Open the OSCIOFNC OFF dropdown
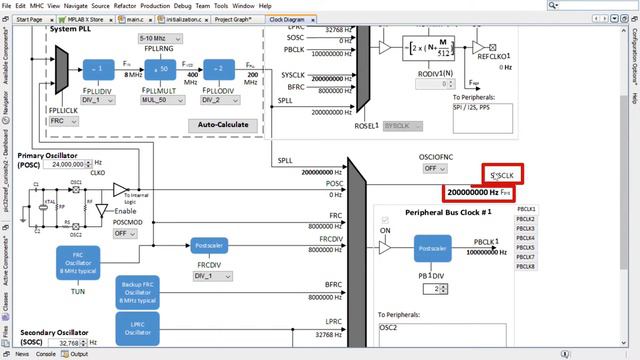640x360 pixels. click(435, 168)
